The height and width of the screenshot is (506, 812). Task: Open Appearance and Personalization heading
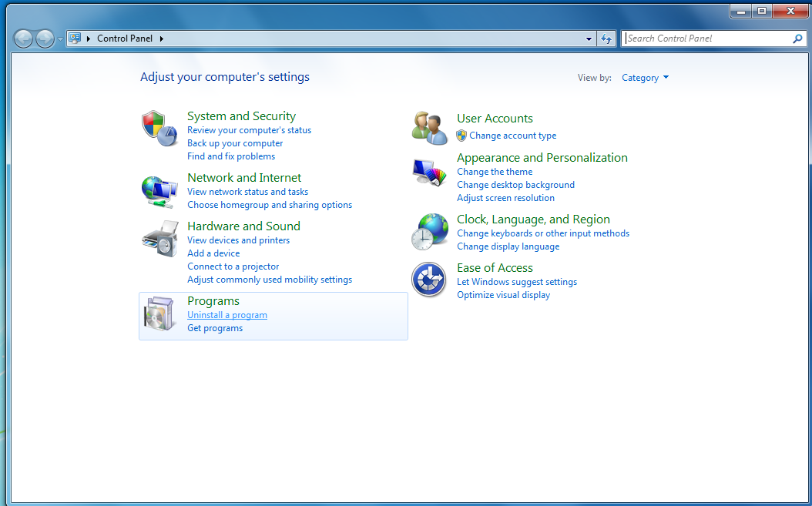pos(542,158)
